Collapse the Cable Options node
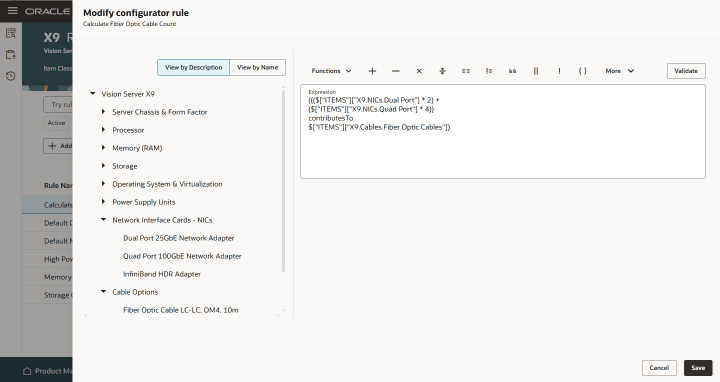Screen dimensions: 720x382 (103, 292)
